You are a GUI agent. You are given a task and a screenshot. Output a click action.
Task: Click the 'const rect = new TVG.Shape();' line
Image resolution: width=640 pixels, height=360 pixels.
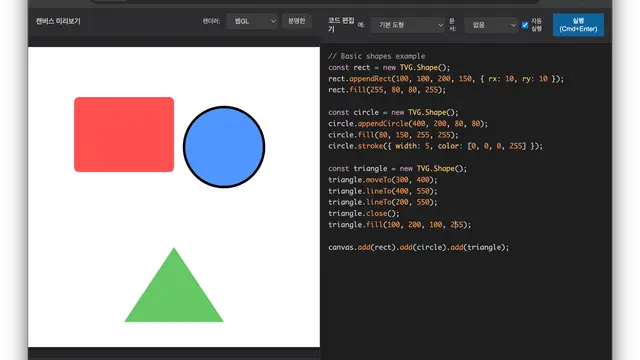[x=389, y=68]
